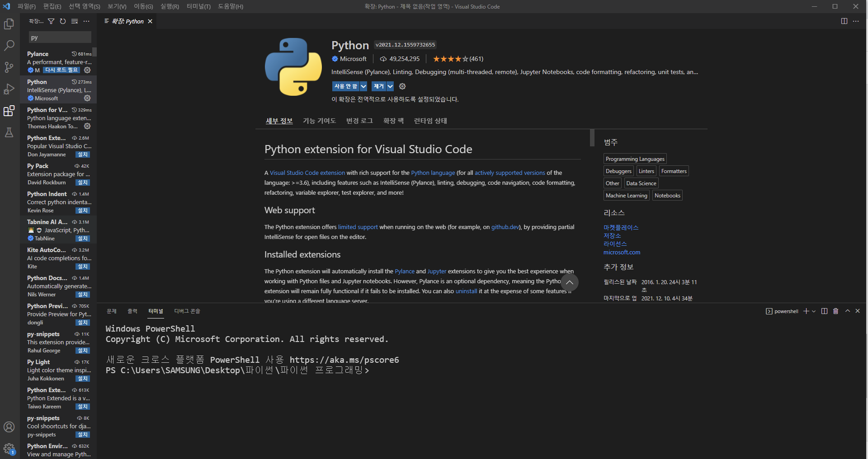Image resolution: width=868 pixels, height=459 pixels.
Task: Click Pylance 다시 로드 필요 button
Action: (61, 70)
